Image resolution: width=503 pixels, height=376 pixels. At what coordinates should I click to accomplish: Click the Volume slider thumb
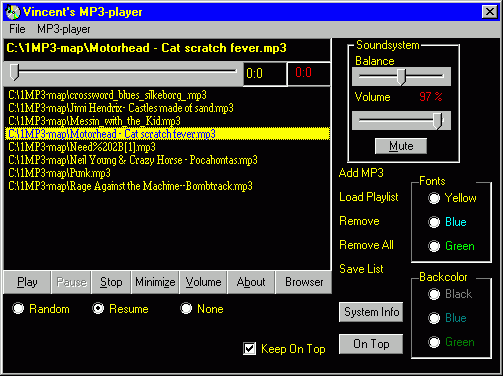click(x=438, y=121)
